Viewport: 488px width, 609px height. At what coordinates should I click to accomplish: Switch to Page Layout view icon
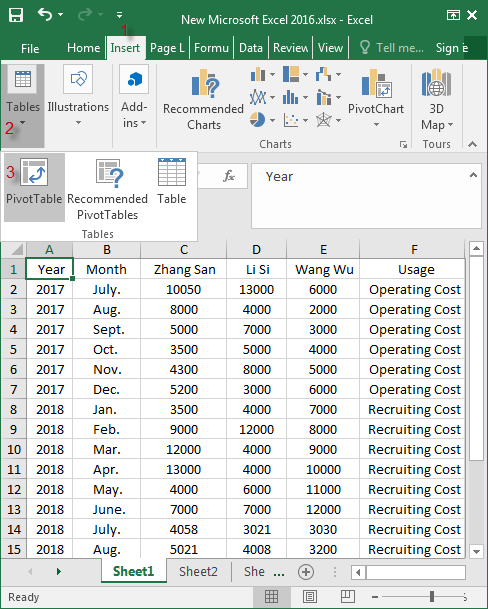tap(310, 597)
